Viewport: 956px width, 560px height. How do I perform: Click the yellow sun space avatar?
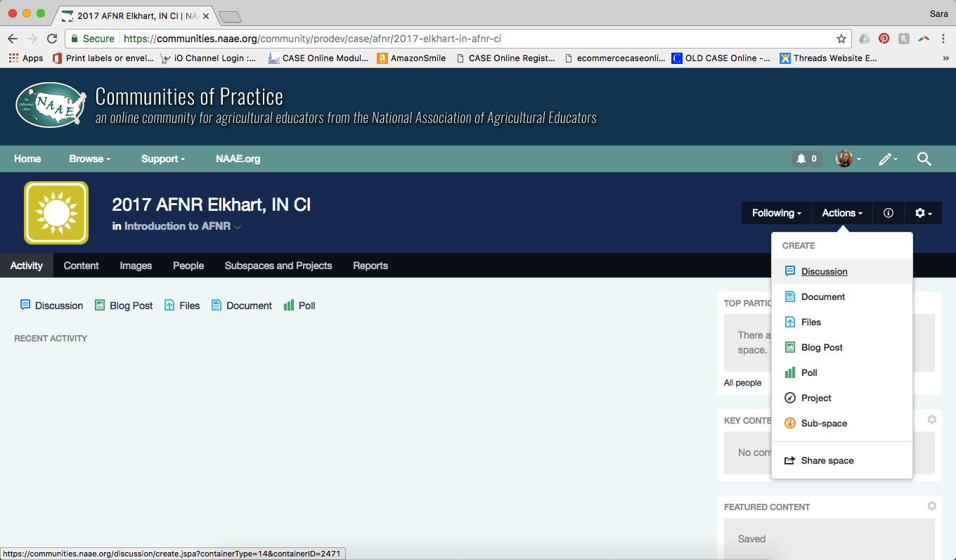coord(56,213)
